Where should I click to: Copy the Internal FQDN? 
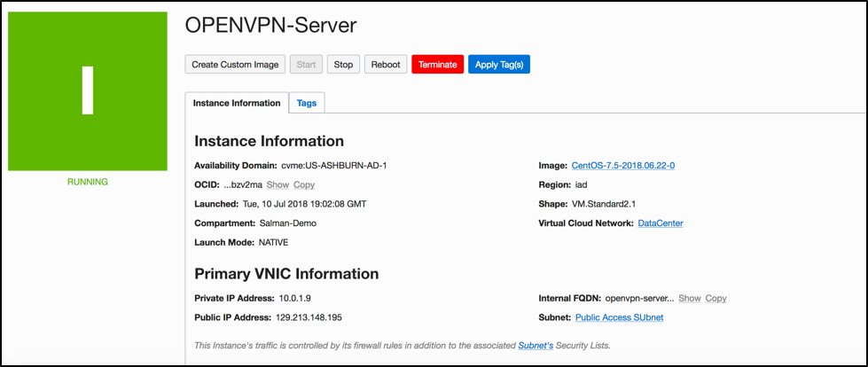tap(716, 299)
